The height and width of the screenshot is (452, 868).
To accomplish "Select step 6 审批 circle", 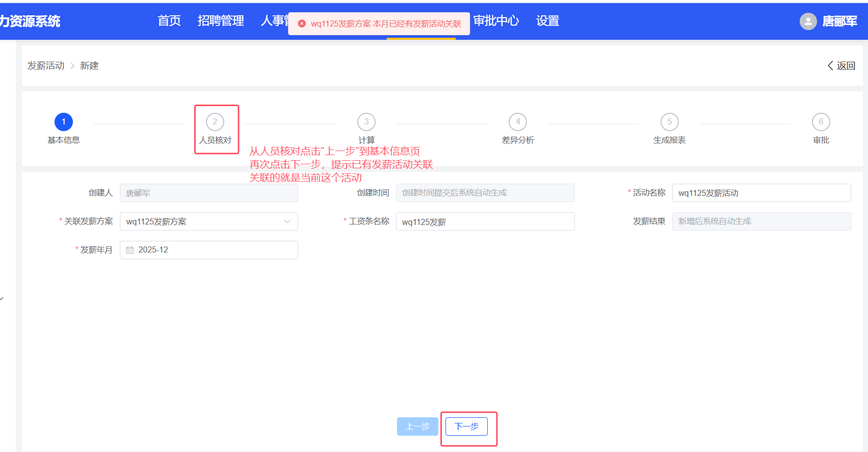I will (821, 122).
